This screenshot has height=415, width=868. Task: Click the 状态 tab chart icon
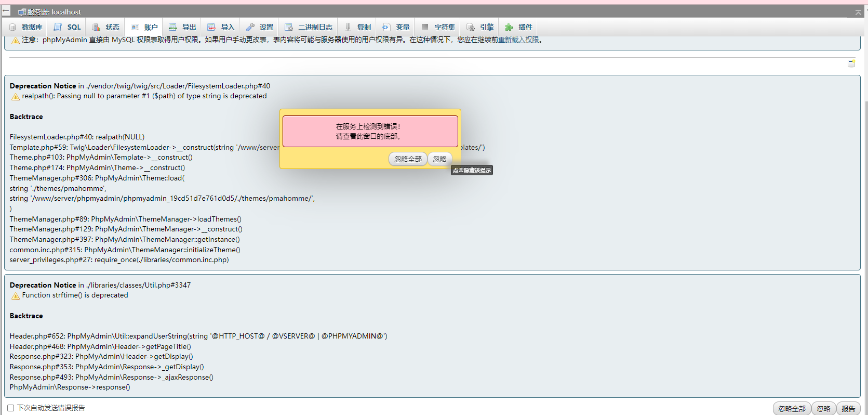(96, 27)
